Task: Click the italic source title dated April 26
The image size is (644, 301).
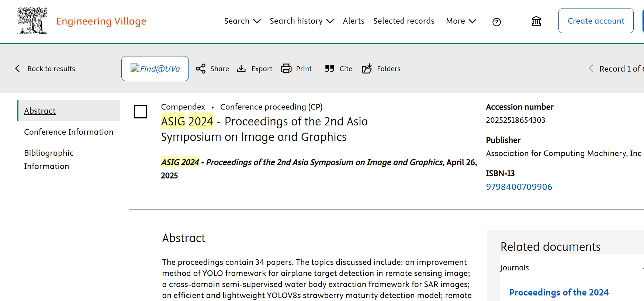Action: 319,169
